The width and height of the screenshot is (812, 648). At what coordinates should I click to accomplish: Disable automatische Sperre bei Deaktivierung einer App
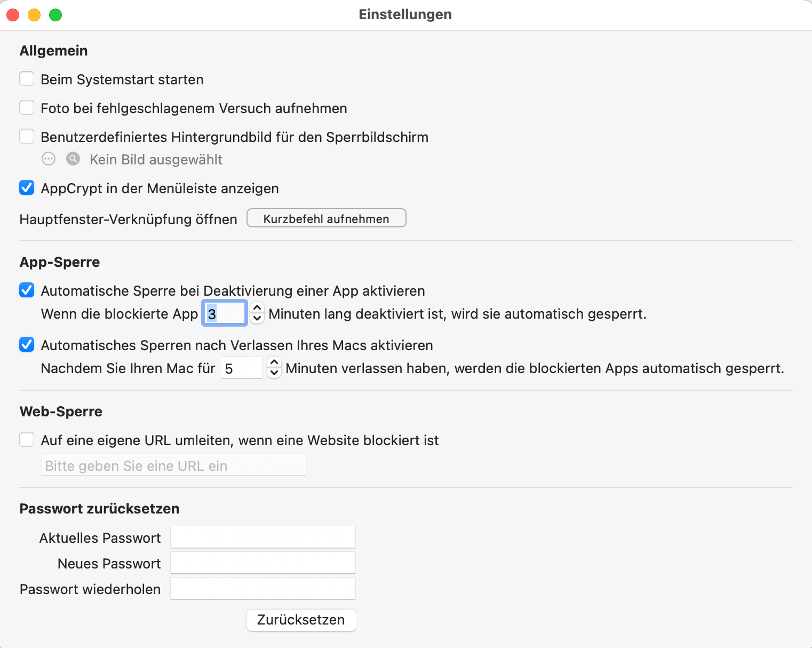[27, 290]
